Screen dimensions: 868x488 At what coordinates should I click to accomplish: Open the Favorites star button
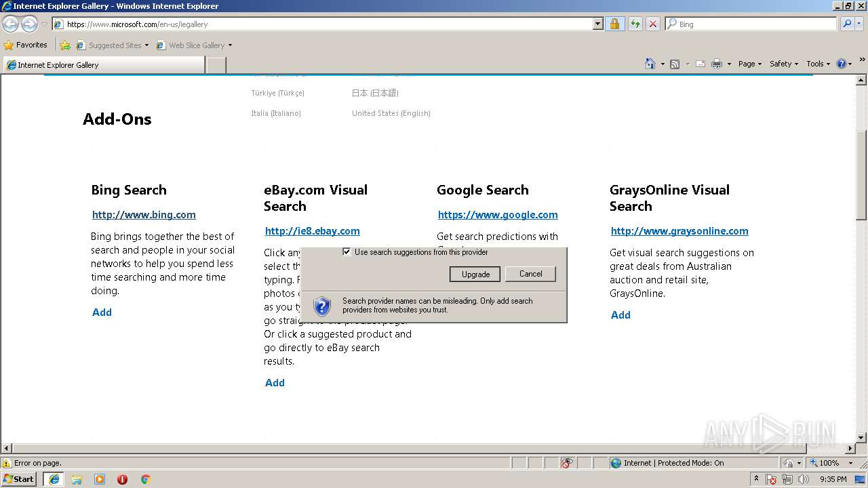pos(26,45)
